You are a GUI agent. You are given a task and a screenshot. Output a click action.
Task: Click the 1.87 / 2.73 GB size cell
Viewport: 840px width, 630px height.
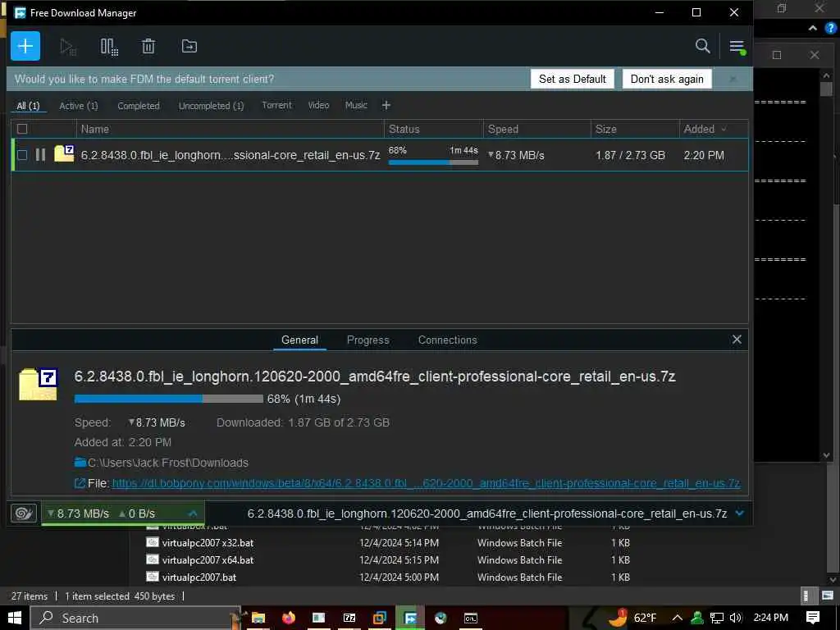click(x=630, y=155)
